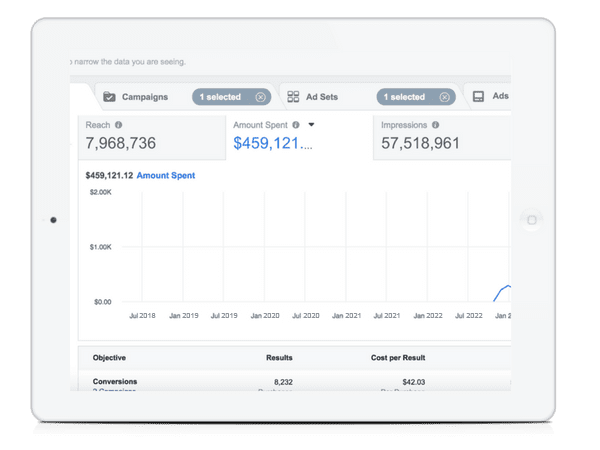Select the Reach metric card
Image resolution: width=600 pixels, height=450 pixels.
152,138
